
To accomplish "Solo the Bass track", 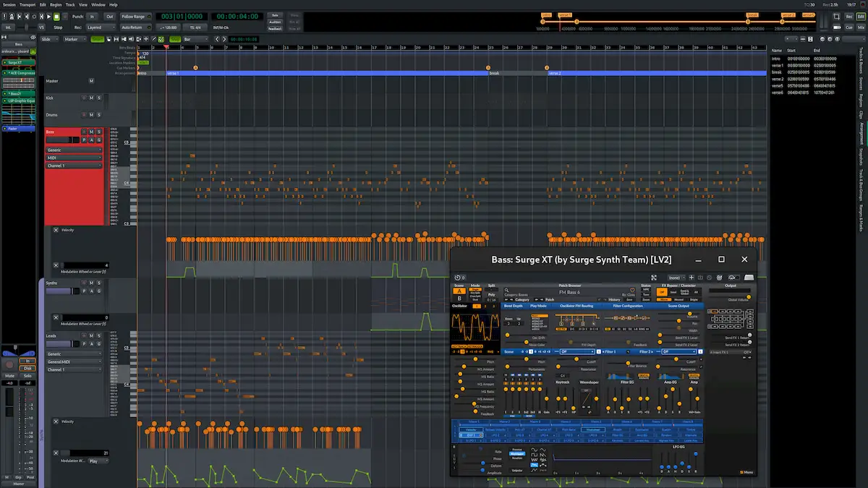I will [x=98, y=132].
